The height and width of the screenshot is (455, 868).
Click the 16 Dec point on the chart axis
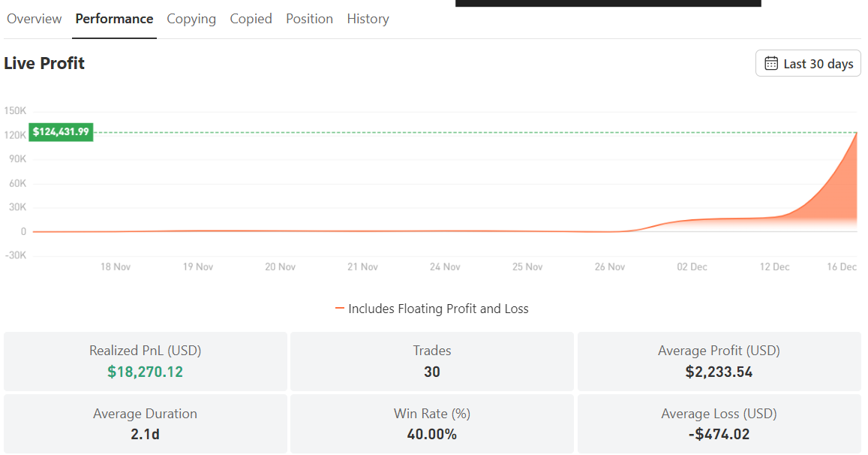coord(842,267)
